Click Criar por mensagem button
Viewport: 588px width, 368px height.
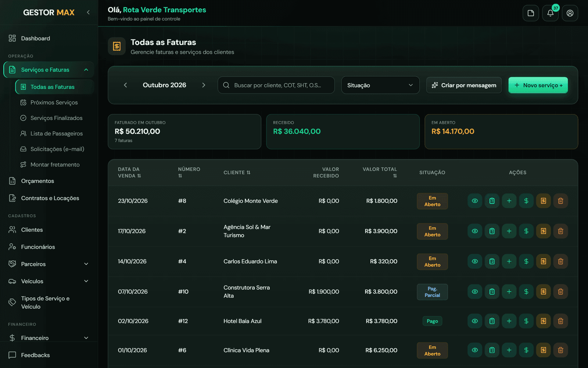click(464, 85)
